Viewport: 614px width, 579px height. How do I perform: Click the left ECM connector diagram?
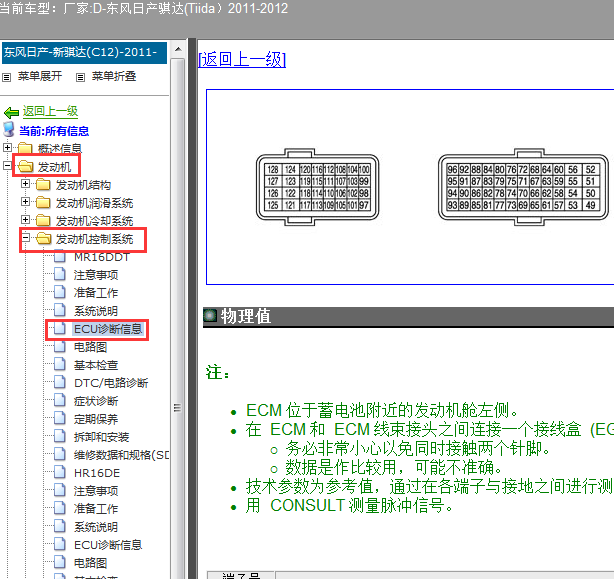317,187
